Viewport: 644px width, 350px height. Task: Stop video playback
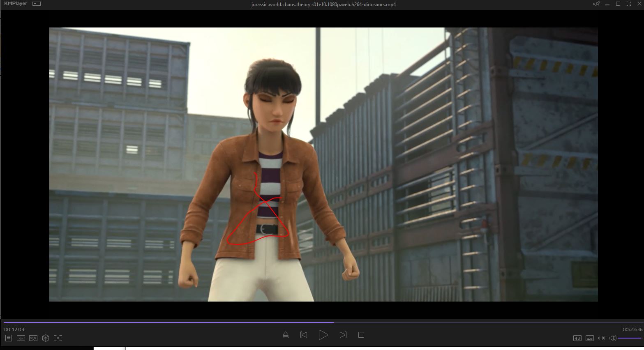click(x=361, y=335)
